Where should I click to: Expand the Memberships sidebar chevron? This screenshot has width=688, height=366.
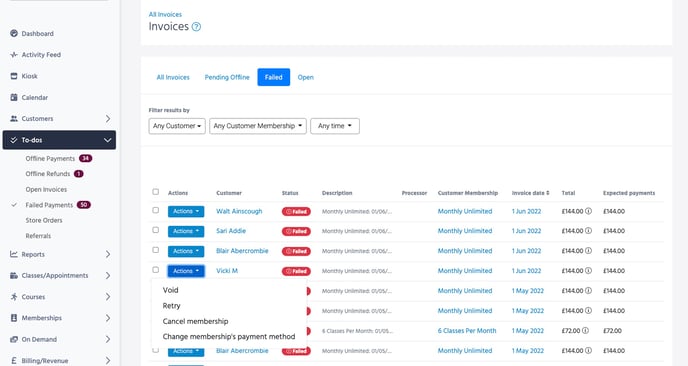(108, 318)
